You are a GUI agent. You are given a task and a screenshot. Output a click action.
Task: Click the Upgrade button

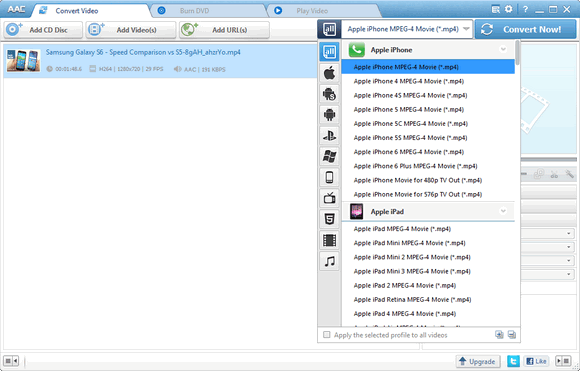(478, 361)
